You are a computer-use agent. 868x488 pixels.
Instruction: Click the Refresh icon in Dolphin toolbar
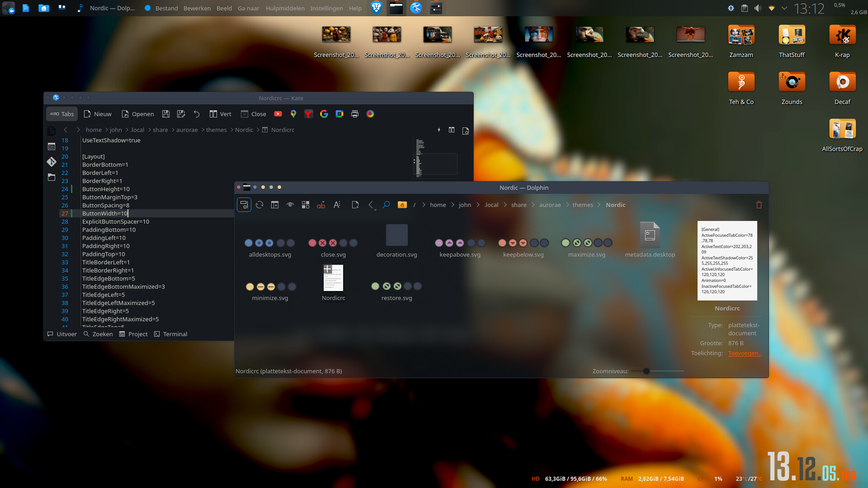click(259, 205)
